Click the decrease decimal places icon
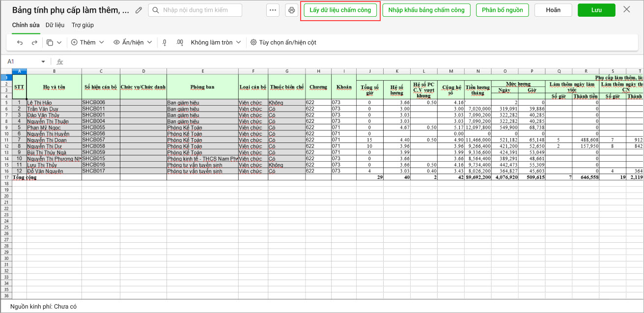This screenshot has height=313, width=644. (x=165, y=43)
